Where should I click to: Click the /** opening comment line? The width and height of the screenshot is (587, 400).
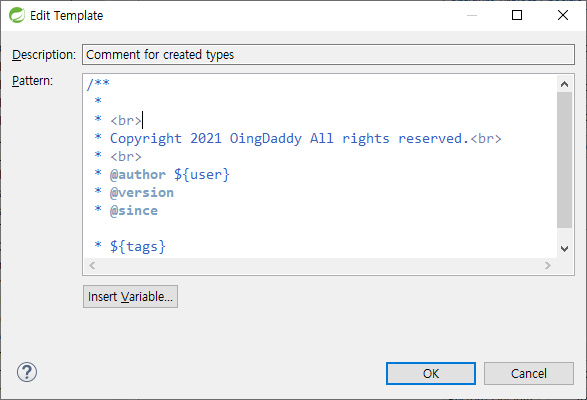click(x=98, y=84)
